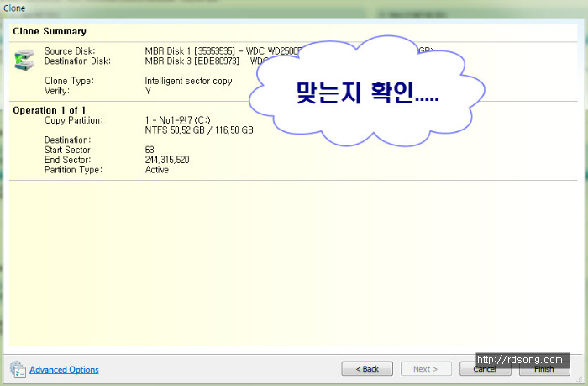Screen dimensions: 588x386
Task: Click the greyed-out Next button
Action: click(426, 369)
